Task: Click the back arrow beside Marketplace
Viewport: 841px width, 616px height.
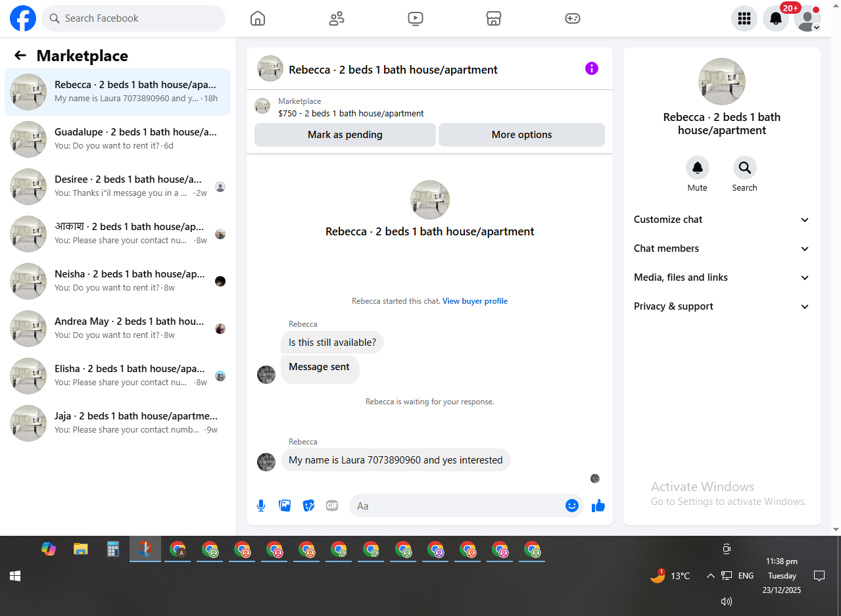Action: (20, 56)
